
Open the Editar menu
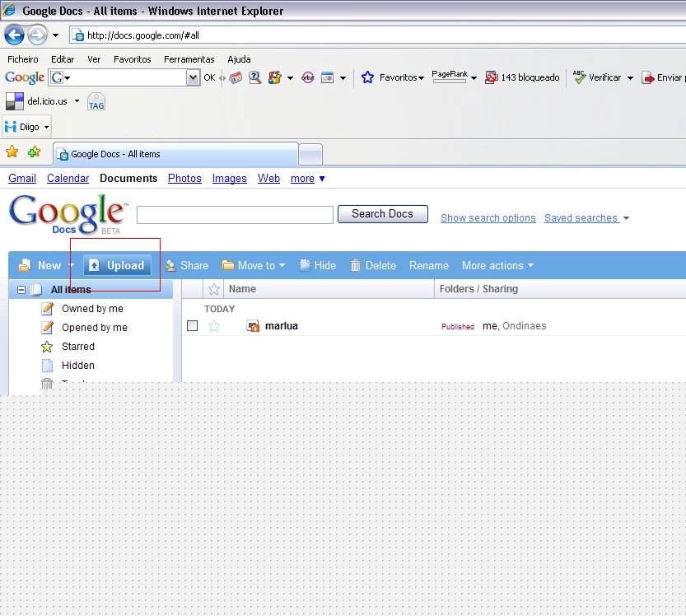(63, 59)
